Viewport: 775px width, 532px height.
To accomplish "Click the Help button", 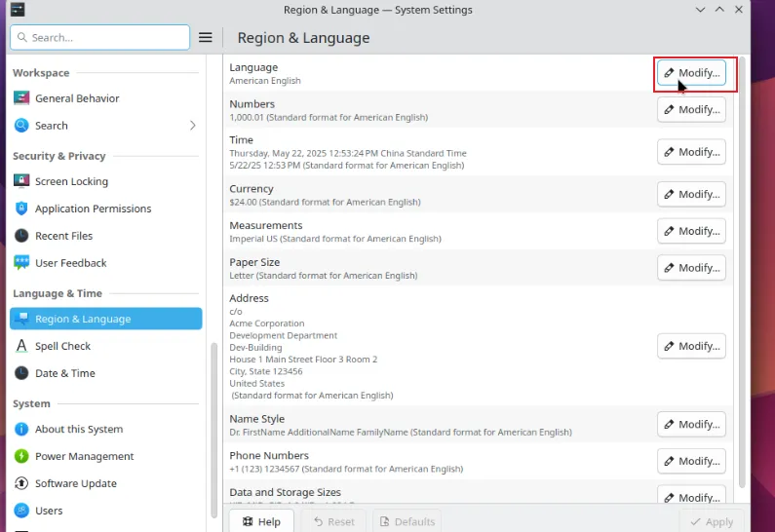I will [x=261, y=521].
